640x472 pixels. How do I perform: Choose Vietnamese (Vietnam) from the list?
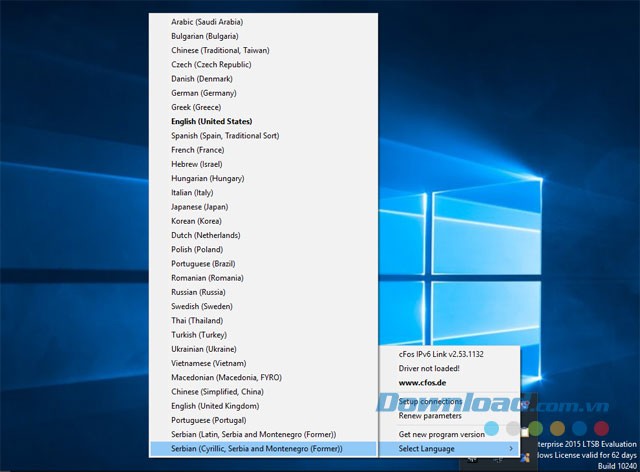pos(208,363)
